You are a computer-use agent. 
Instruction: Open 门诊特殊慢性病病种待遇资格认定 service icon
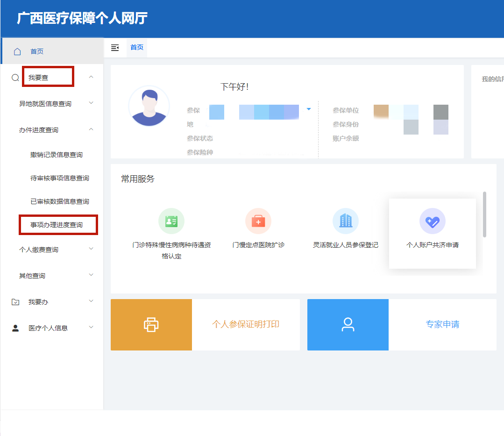171,221
